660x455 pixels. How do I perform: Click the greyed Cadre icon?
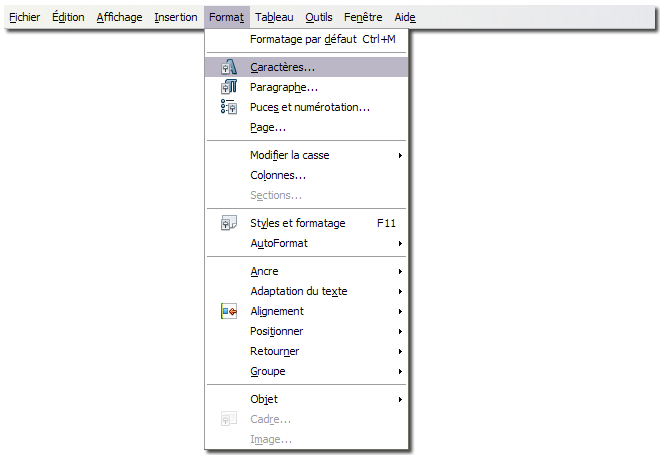[229, 419]
